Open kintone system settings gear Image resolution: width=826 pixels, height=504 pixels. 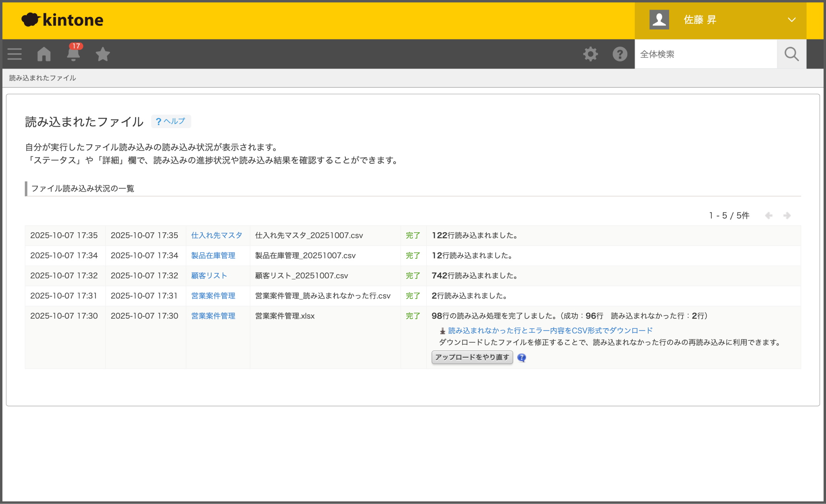591,54
